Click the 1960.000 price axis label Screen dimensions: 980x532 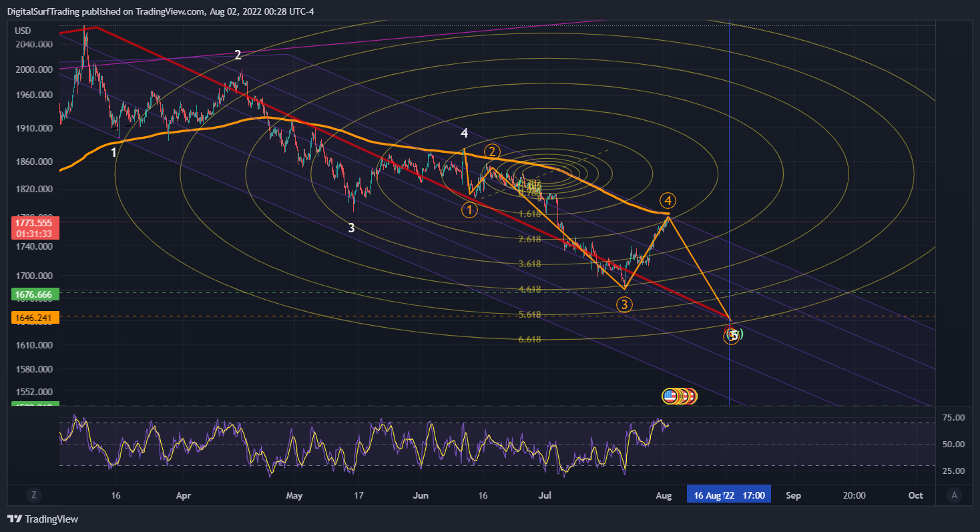pyautogui.click(x=33, y=95)
